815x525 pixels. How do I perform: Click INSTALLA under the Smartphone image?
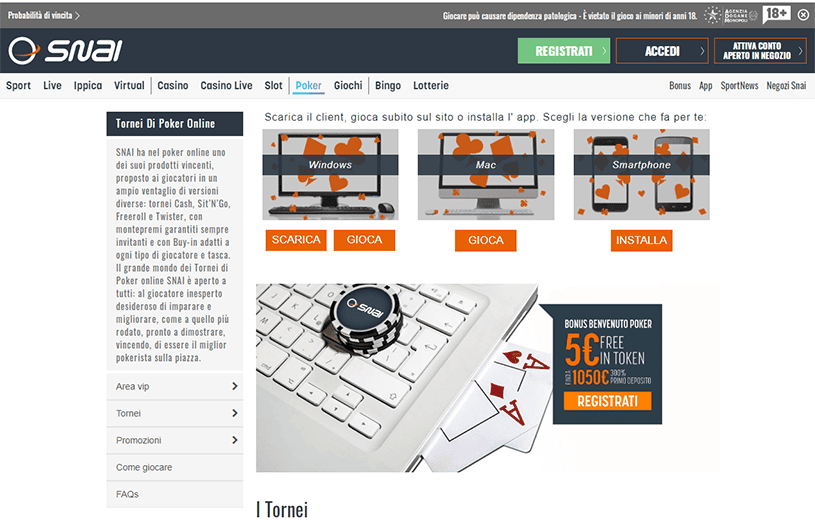[641, 241]
